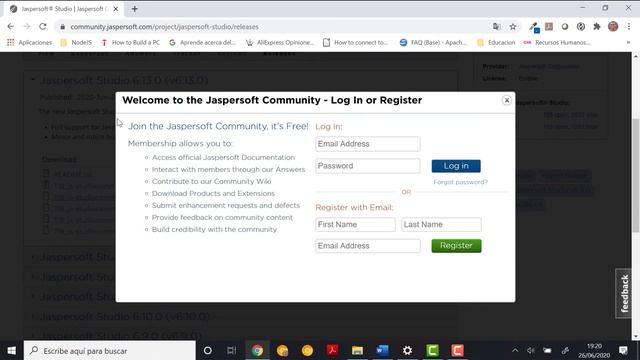Open Task View on the taskbar
640x360 pixels.
coord(232,351)
